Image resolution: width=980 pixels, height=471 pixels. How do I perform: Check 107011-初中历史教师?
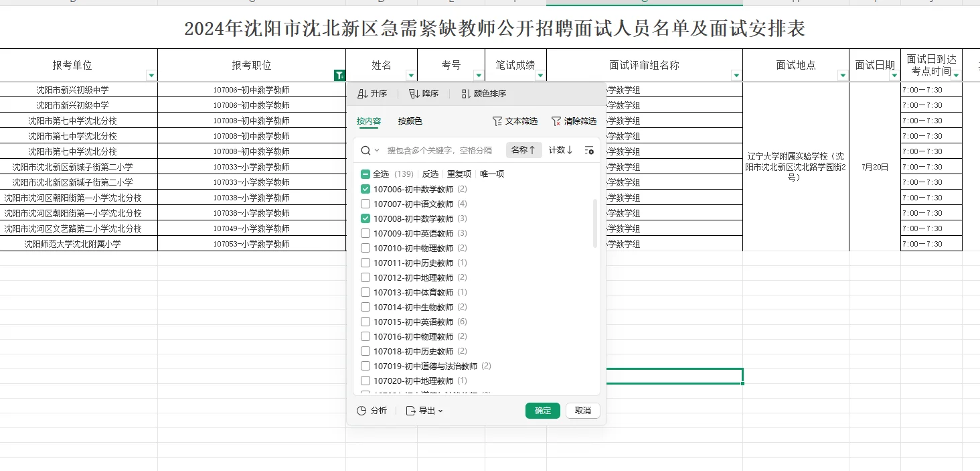[365, 263]
